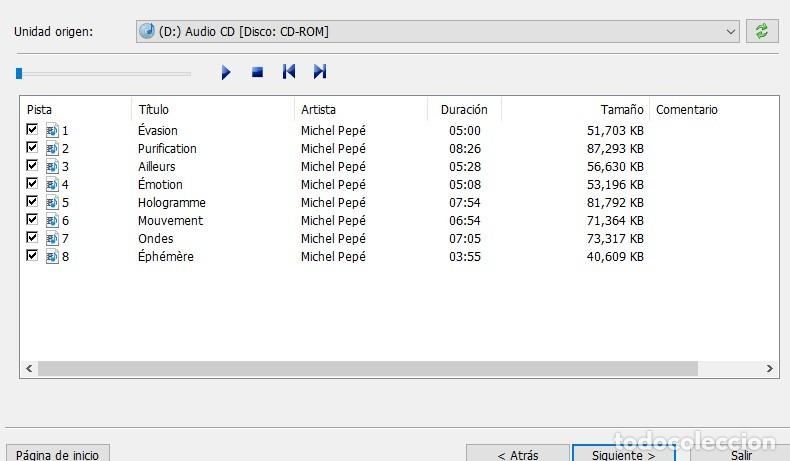Viewport: 790px width, 461px height.
Task: Click size 73,317 KB of Ondes
Action: (615, 239)
